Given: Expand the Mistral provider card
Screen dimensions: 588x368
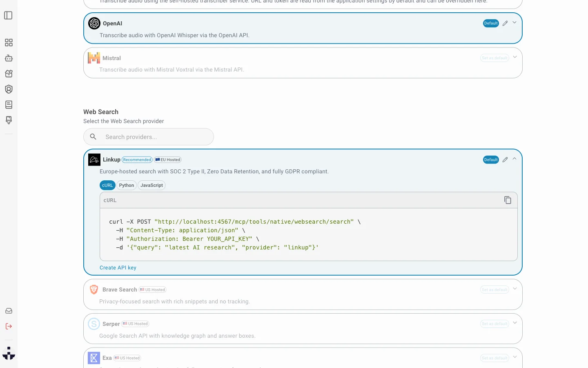Looking at the screenshot, I should [514, 57].
